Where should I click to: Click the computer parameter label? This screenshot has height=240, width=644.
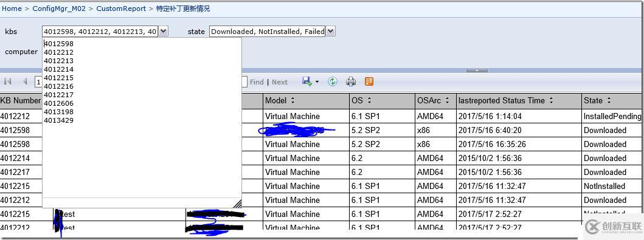pyautogui.click(x=21, y=52)
